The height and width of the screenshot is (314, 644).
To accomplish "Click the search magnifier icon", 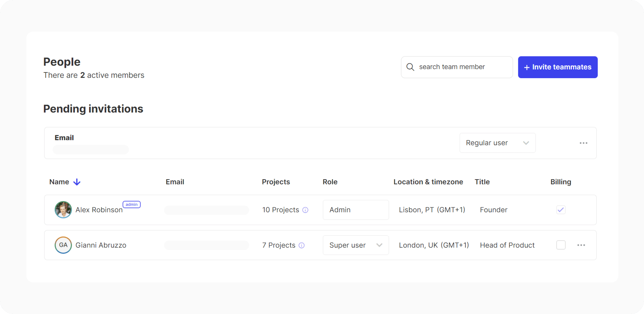I will point(410,67).
